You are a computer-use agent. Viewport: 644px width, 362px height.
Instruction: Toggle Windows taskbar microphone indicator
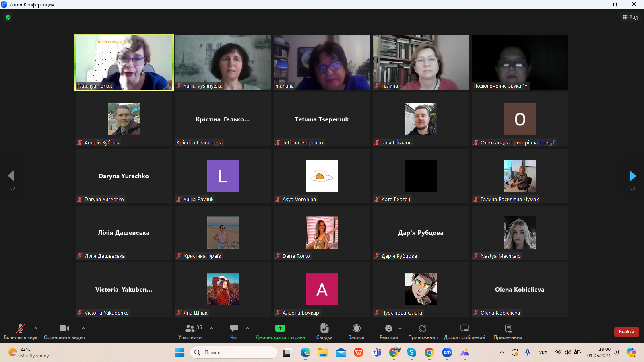coord(527,352)
